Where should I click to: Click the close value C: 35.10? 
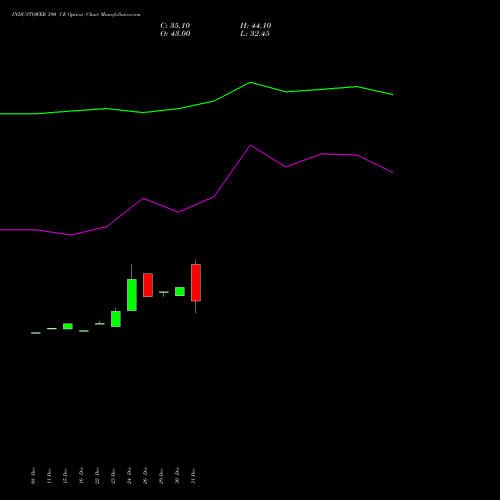click(175, 26)
